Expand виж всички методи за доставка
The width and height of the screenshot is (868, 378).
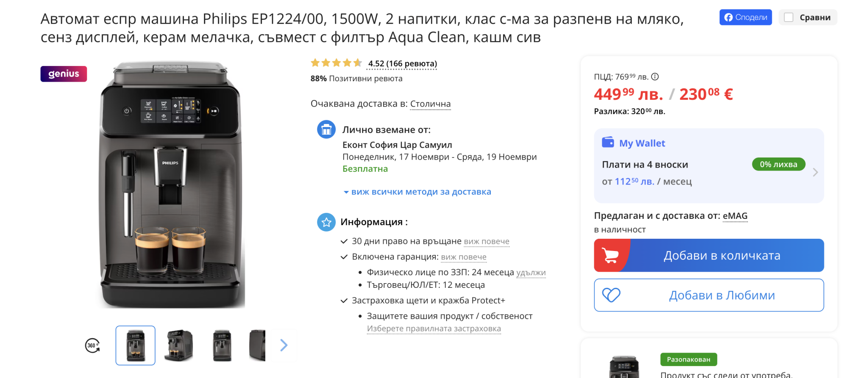pos(417,192)
